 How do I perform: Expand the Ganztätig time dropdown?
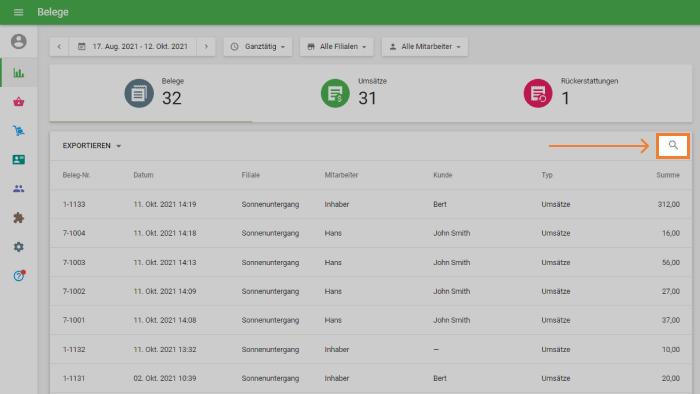(x=258, y=46)
